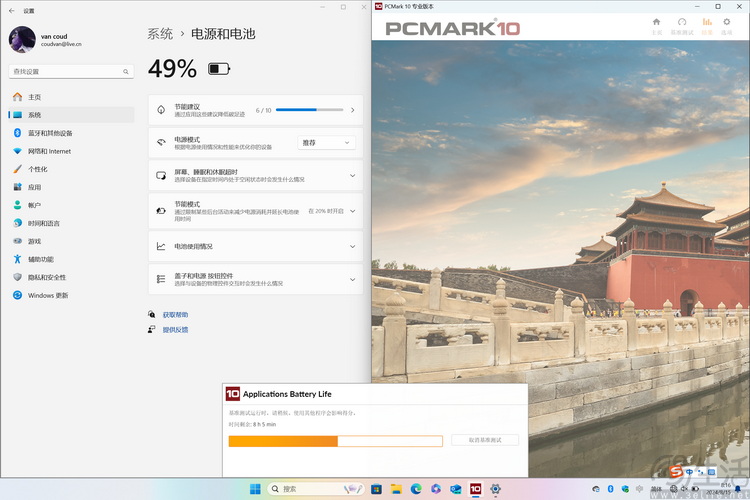The image size is (750, 500).
Task: Select 蓝牙和其他设备 in settings sidebar
Action: 50,133
